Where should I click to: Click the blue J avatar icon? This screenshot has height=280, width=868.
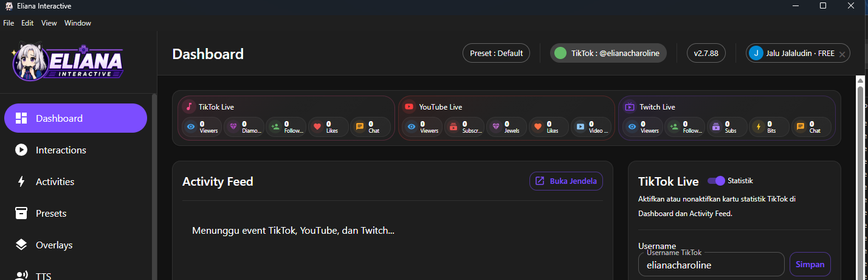click(756, 53)
